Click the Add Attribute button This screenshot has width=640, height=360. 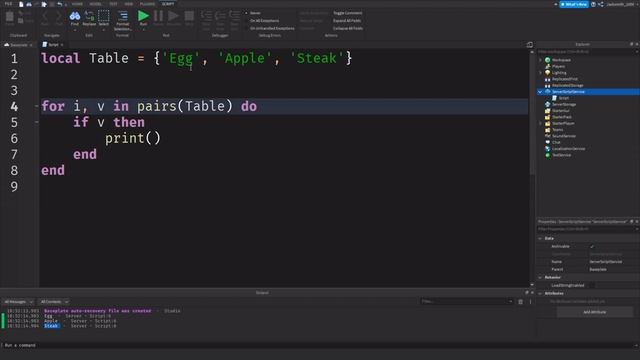pyautogui.click(x=595, y=312)
